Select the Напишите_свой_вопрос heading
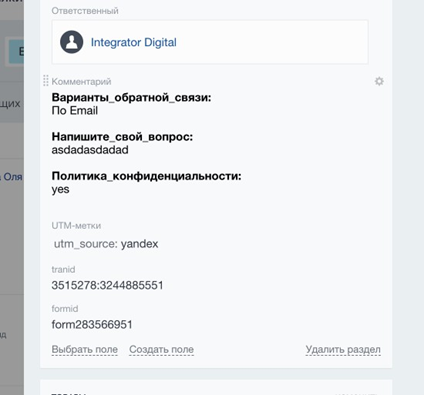 pyautogui.click(x=122, y=137)
